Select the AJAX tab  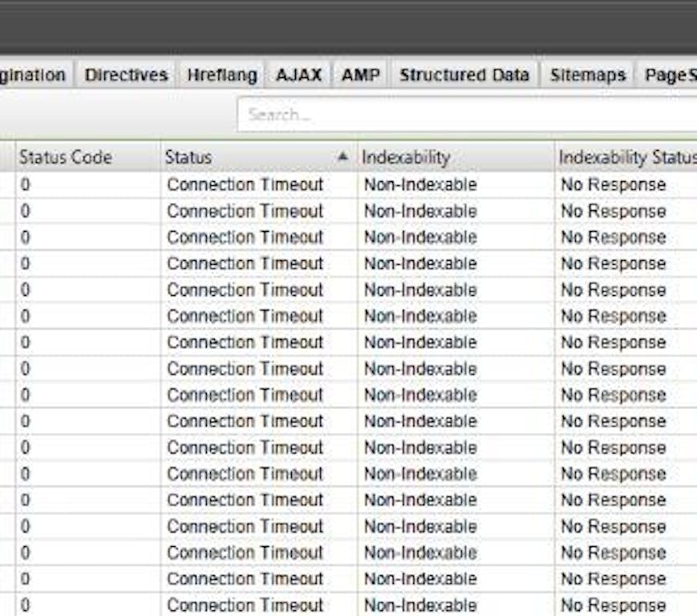(x=298, y=75)
